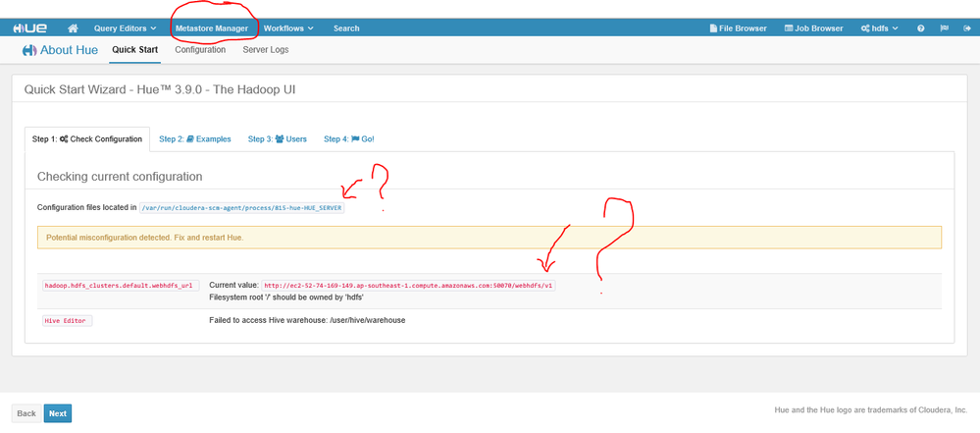Click the Hive Editor label
This screenshot has width=980, height=433.
point(67,320)
